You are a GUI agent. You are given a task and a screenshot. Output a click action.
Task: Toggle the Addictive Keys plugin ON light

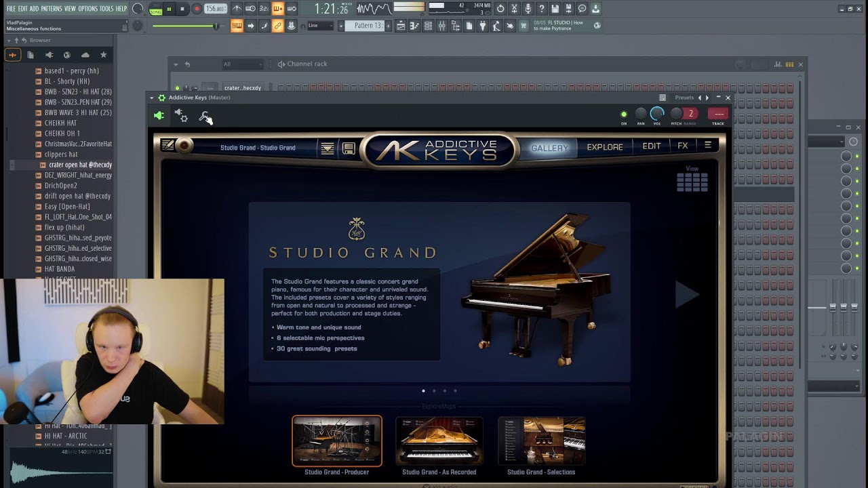(x=624, y=115)
